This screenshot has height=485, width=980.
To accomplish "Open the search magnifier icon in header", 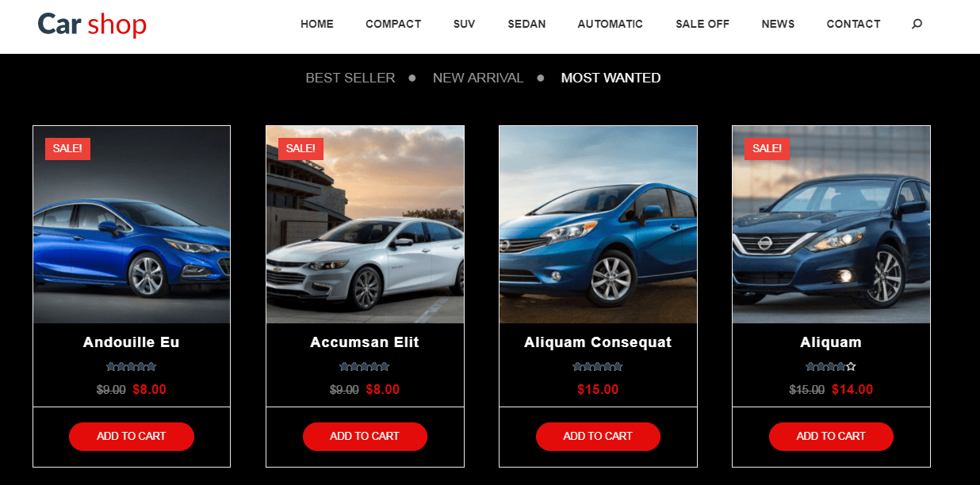I will 917,24.
